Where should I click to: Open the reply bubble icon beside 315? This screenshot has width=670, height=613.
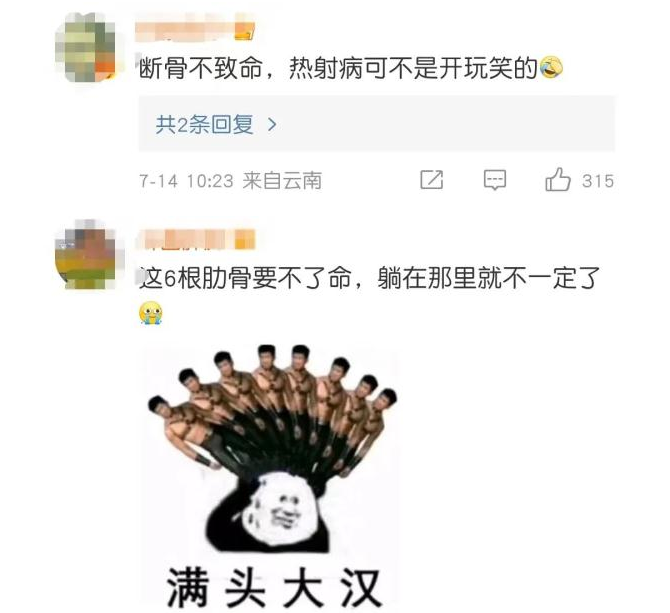tap(495, 180)
